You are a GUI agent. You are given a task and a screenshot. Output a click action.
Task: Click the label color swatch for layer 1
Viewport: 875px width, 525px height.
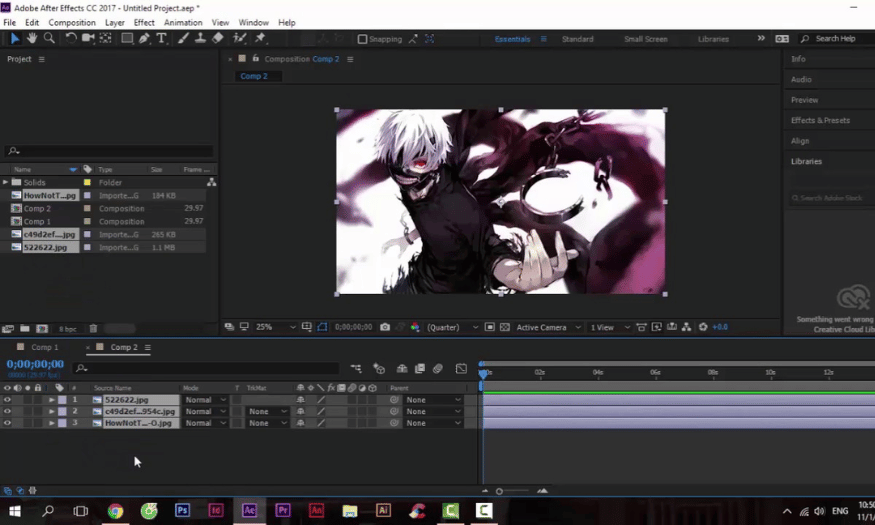pyautogui.click(x=62, y=399)
